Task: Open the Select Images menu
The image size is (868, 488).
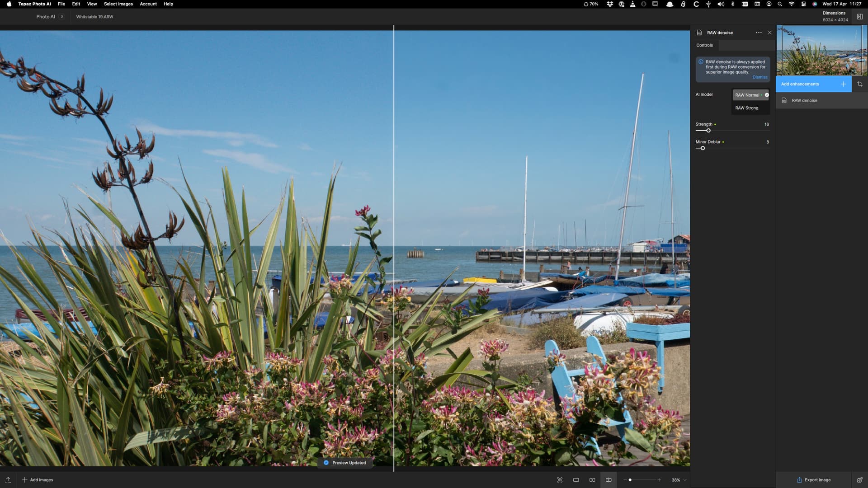Action: 118,4
